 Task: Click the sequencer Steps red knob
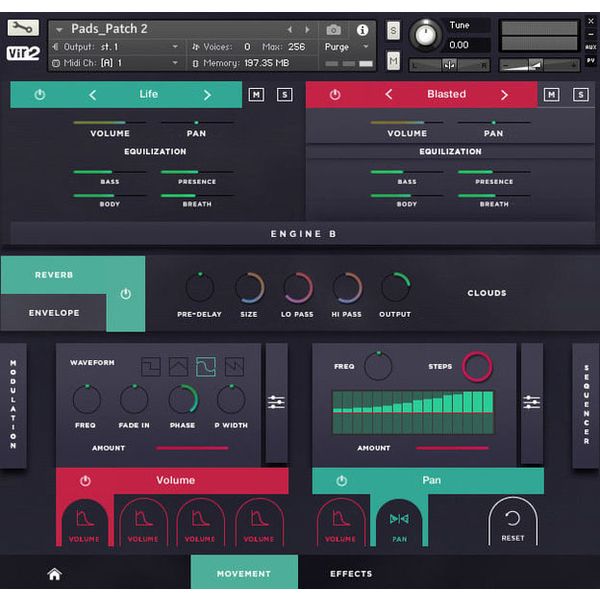(477, 367)
